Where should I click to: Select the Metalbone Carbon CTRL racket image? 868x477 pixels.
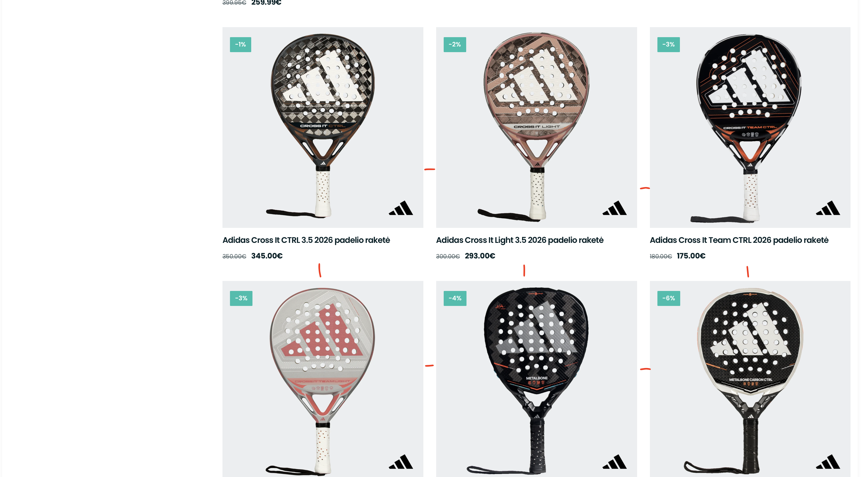750,379
